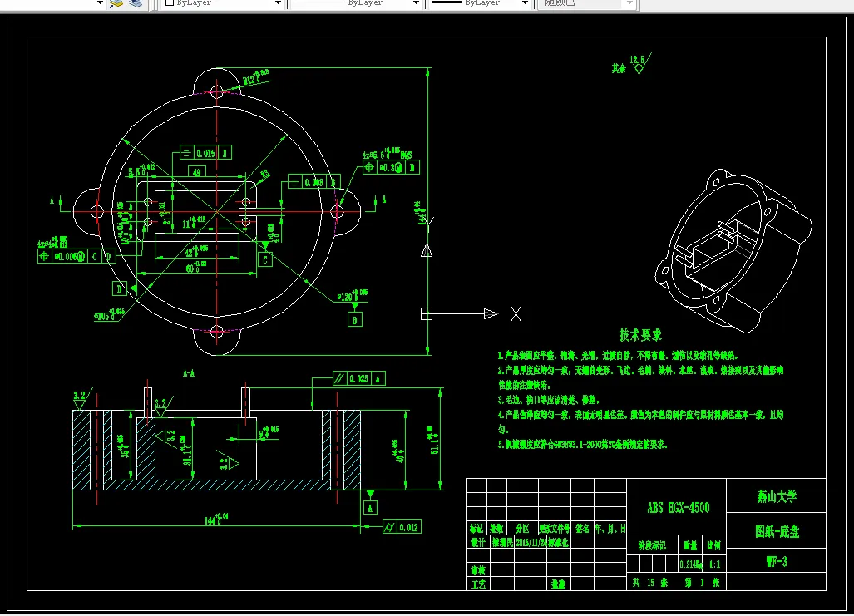Select the ø0.3 position tolerance frame
The height and width of the screenshot is (616, 854).
point(391,167)
